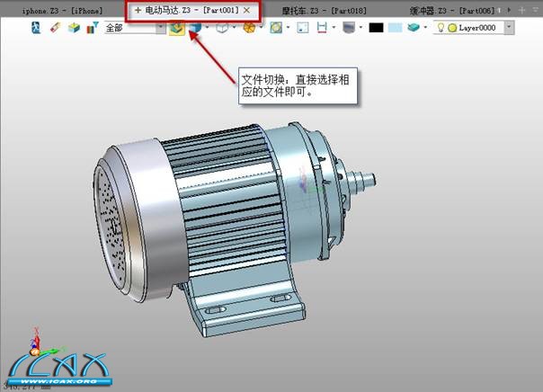
Task: Pick the black color swatch
Action: pos(376,28)
